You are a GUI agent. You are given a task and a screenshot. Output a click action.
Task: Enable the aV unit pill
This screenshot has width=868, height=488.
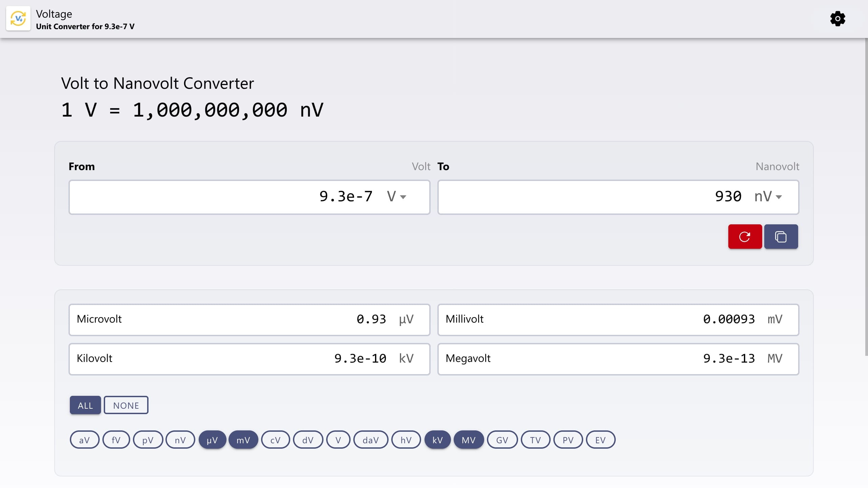[84, 440]
